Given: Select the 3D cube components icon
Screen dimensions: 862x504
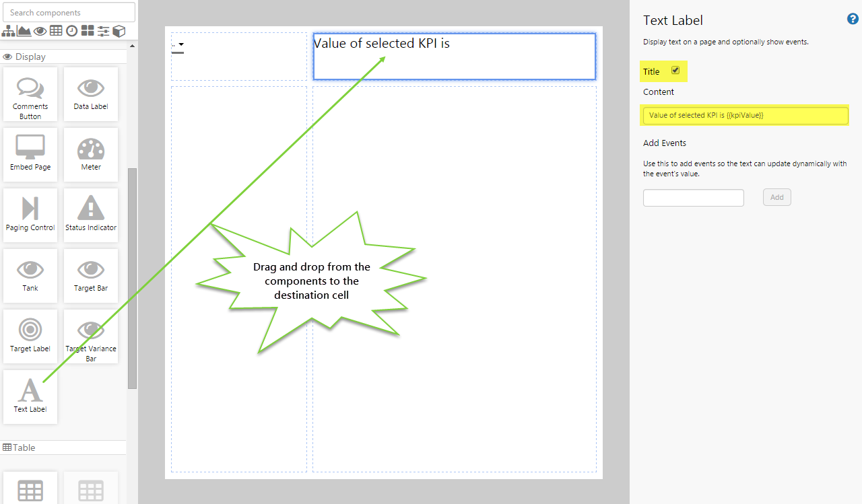Looking at the screenshot, I should coord(119,31).
